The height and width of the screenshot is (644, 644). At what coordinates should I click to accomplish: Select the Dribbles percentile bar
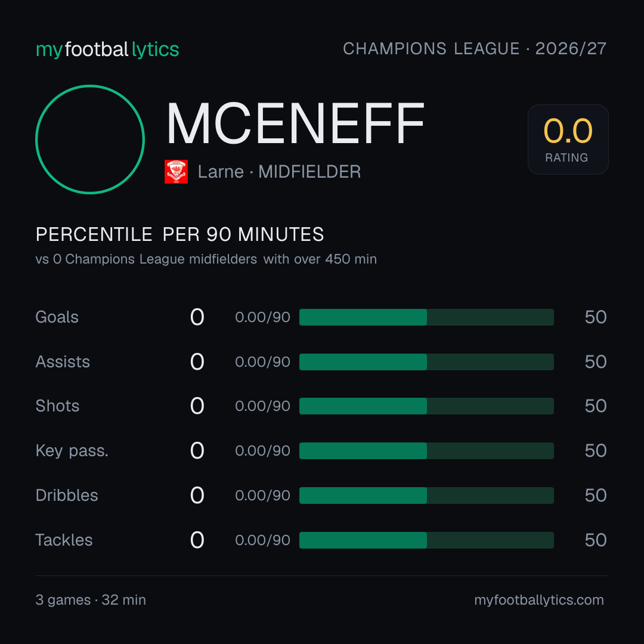[x=426, y=496]
